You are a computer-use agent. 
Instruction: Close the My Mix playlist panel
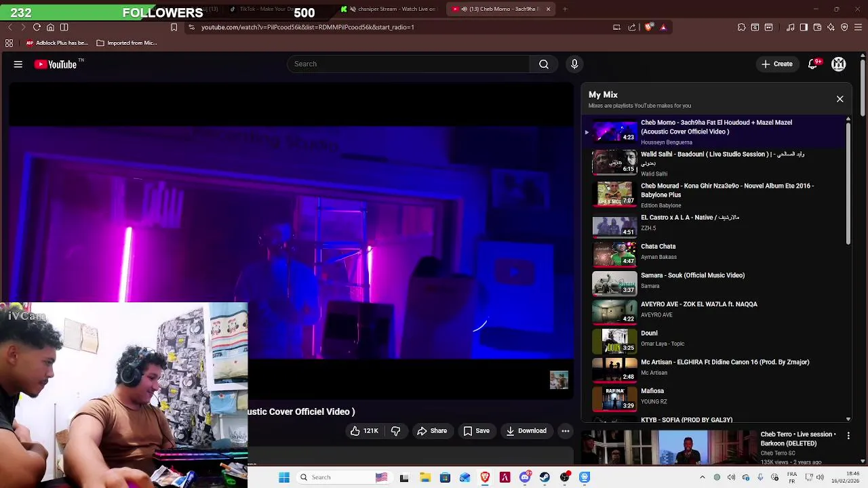pyautogui.click(x=840, y=99)
